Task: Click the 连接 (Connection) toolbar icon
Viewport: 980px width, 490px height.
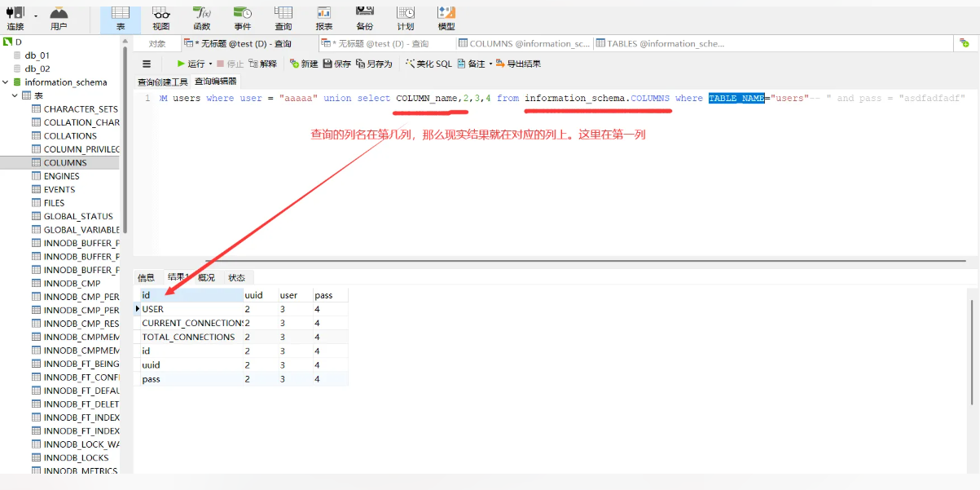Action: click(15, 15)
